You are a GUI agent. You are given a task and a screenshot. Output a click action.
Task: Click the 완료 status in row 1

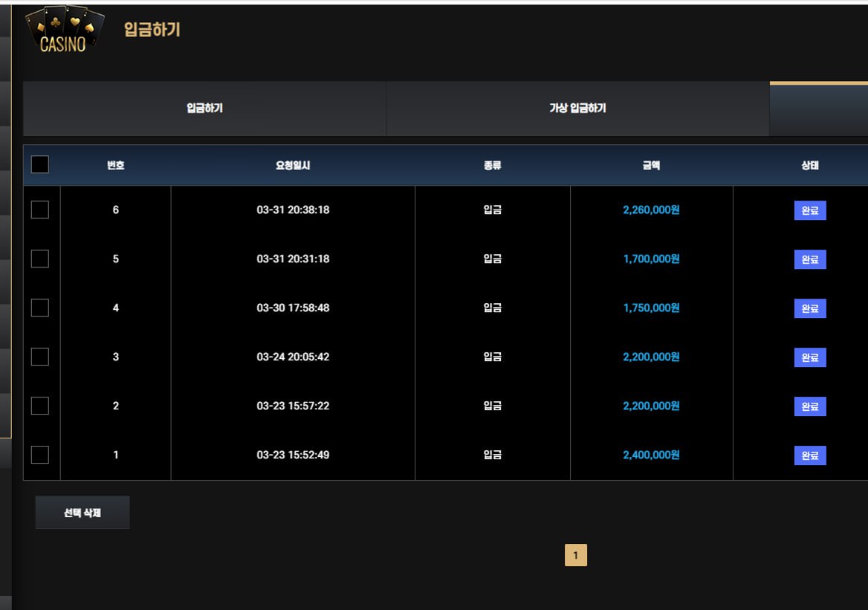810,456
